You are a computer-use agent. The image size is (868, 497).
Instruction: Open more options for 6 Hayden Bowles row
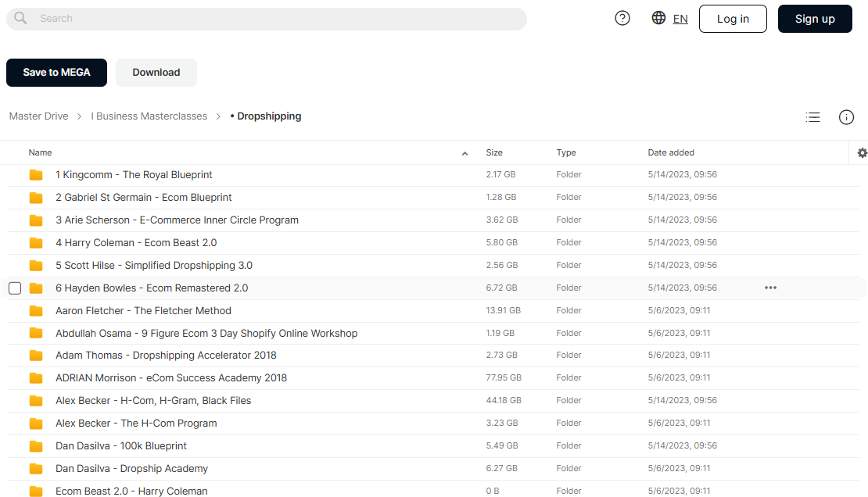point(770,288)
